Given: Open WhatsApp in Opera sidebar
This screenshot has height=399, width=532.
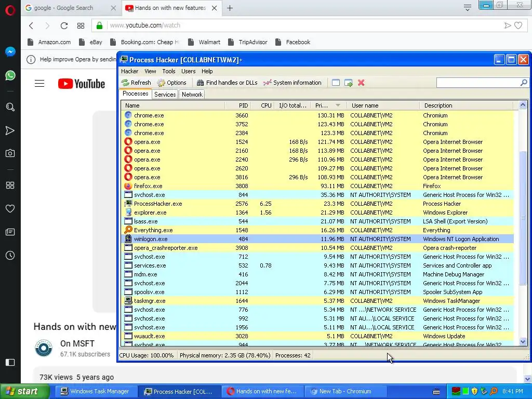Looking at the screenshot, I should (x=10, y=75).
